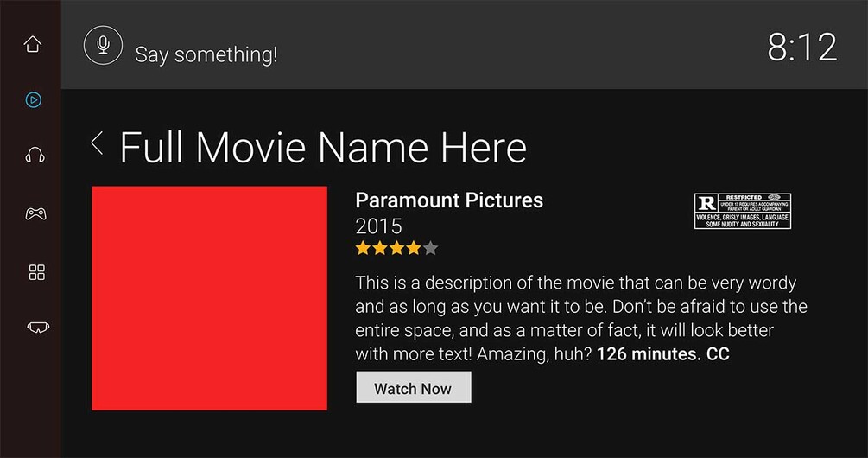Go back using the left chevron
Image resolution: width=868 pixels, height=458 pixels.
tap(98, 143)
